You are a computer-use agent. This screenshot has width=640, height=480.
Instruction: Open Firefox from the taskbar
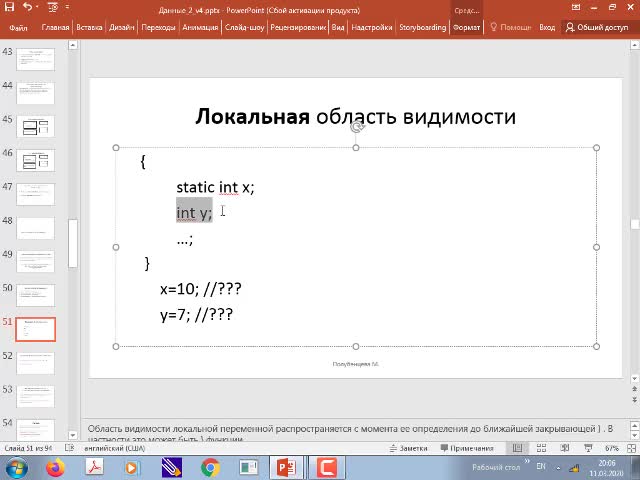tap(56, 468)
